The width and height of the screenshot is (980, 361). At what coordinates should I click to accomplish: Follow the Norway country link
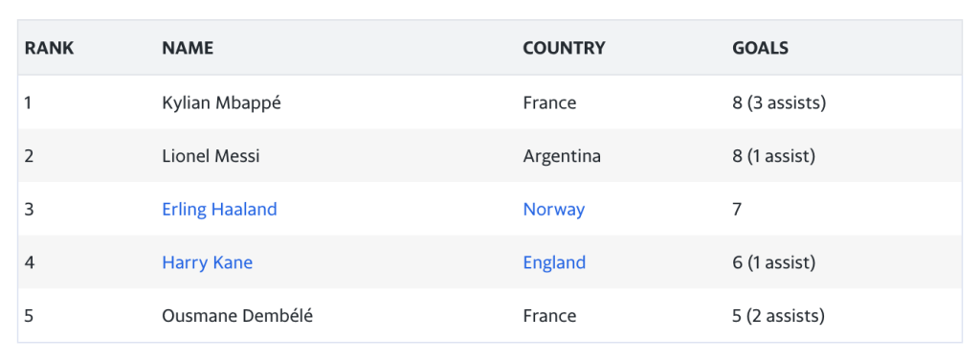click(554, 209)
